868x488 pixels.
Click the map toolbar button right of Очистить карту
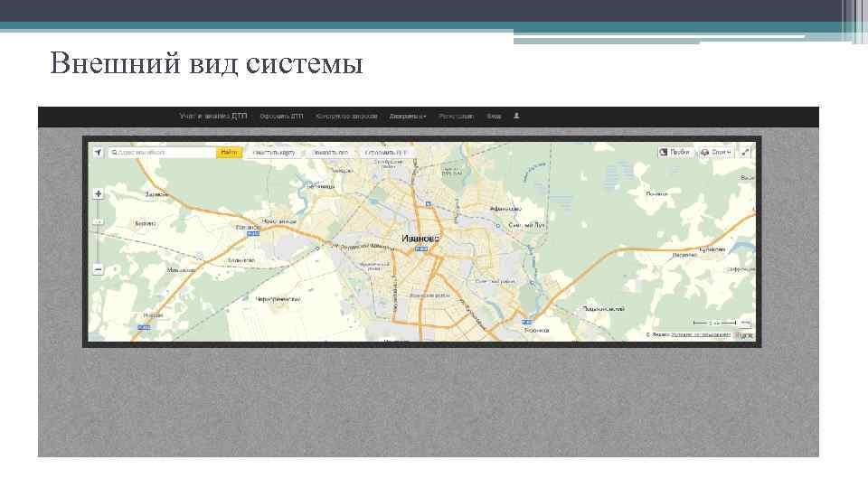[331, 152]
